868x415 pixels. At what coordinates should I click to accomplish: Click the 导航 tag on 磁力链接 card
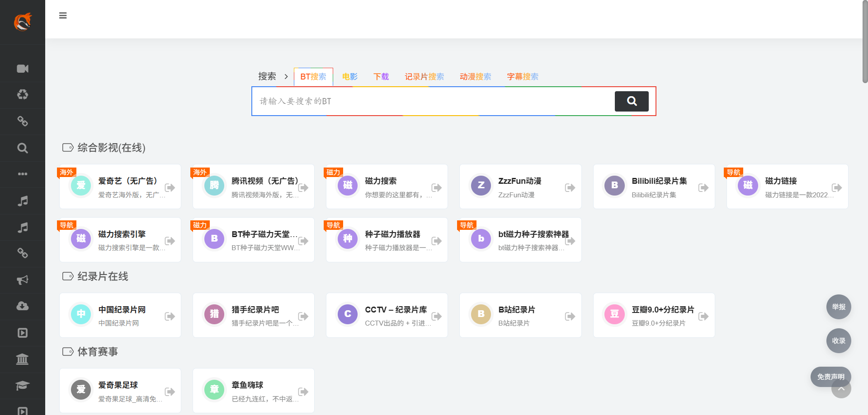(x=733, y=172)
